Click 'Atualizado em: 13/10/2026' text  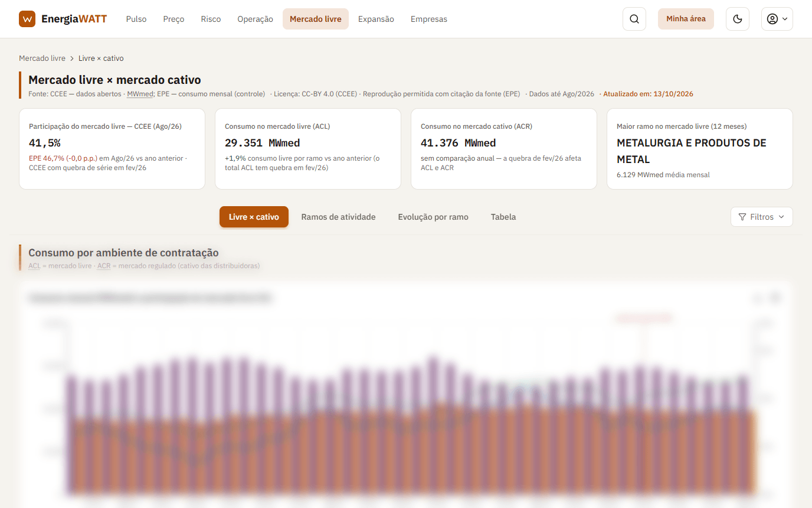click(x=648, y=94)
